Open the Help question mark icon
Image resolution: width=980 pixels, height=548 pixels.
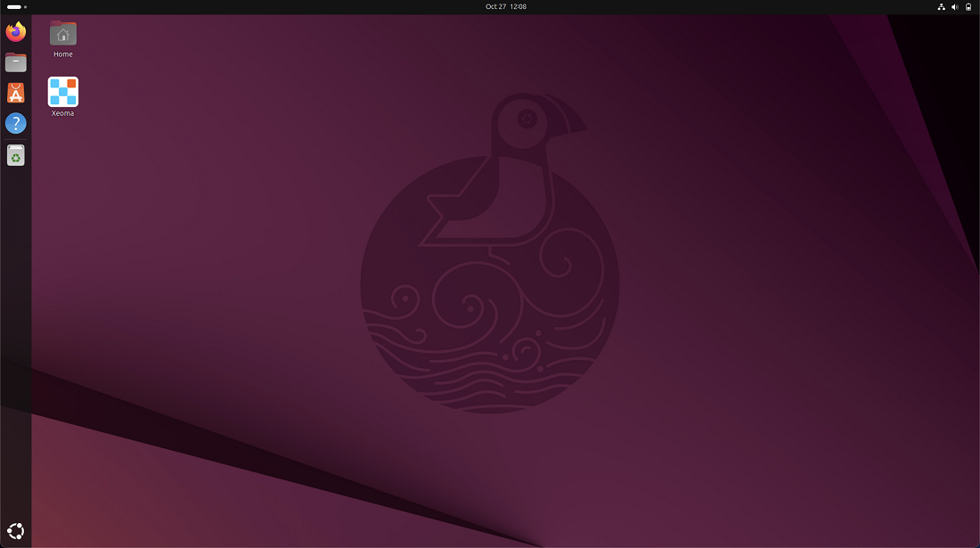pyautogui.click(x=15, y=123)
